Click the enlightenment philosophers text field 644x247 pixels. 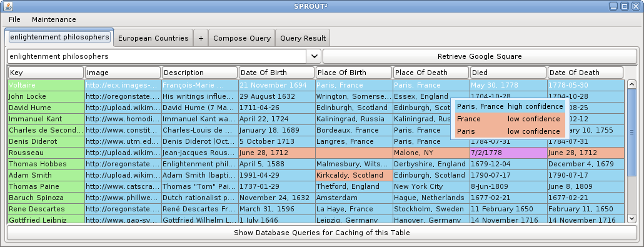156,56
